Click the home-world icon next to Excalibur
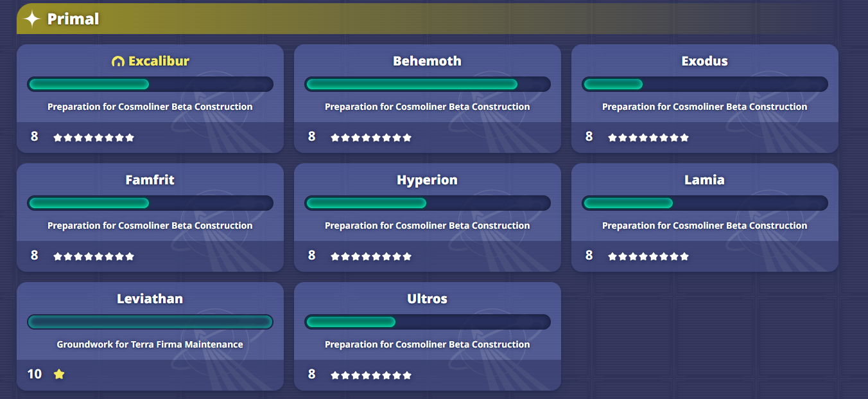 tap(117, 62)
